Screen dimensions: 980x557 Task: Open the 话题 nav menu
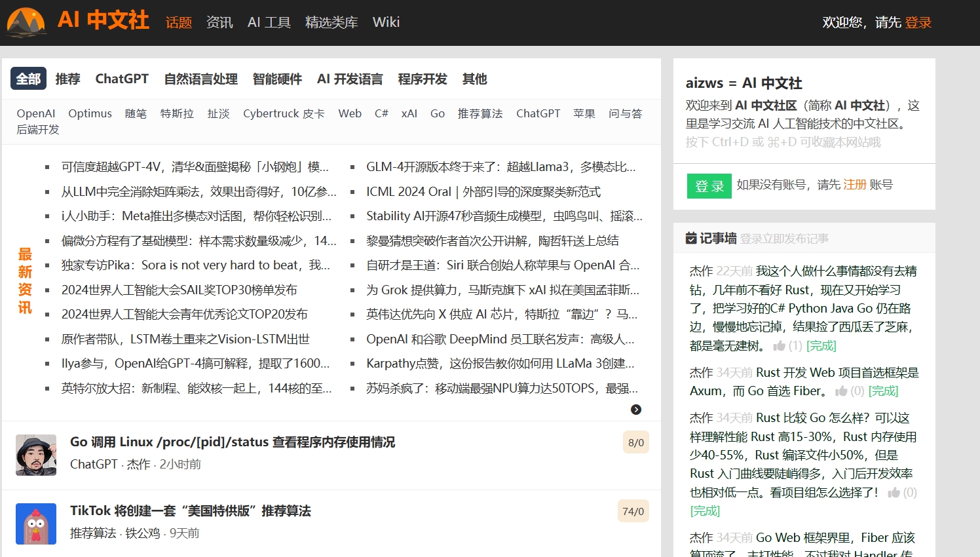point(179,22)
